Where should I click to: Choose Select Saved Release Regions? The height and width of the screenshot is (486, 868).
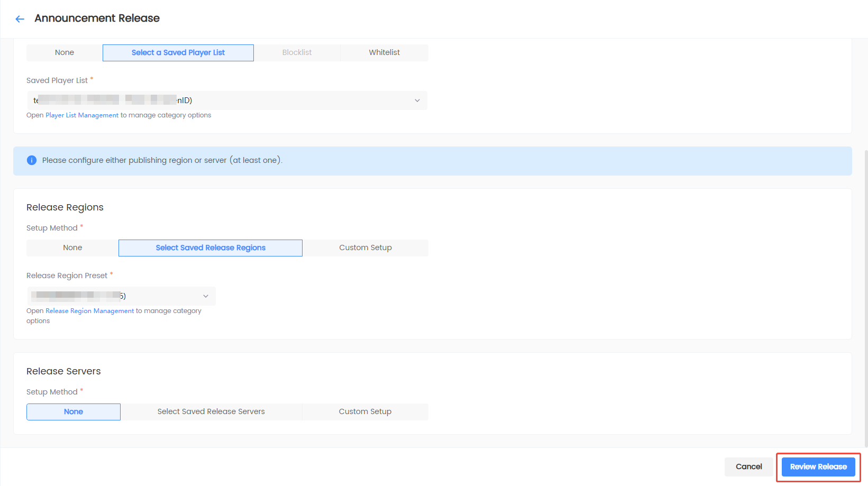[211, 248]
